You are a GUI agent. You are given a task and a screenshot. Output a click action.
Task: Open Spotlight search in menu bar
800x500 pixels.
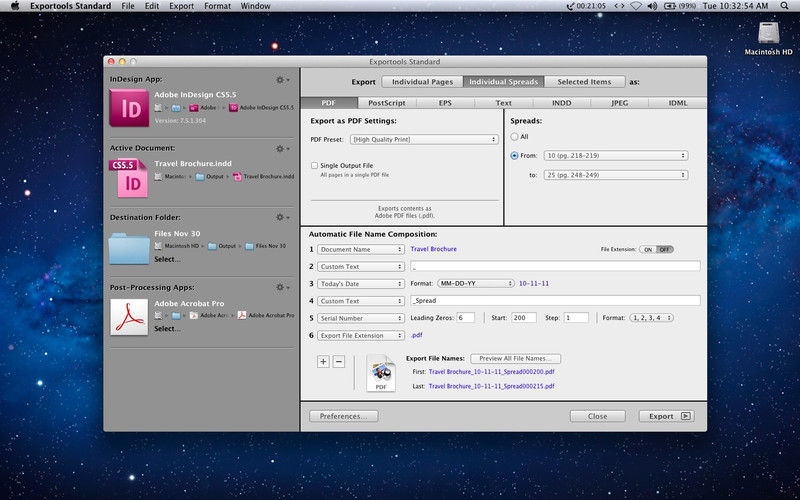(784, 6)
